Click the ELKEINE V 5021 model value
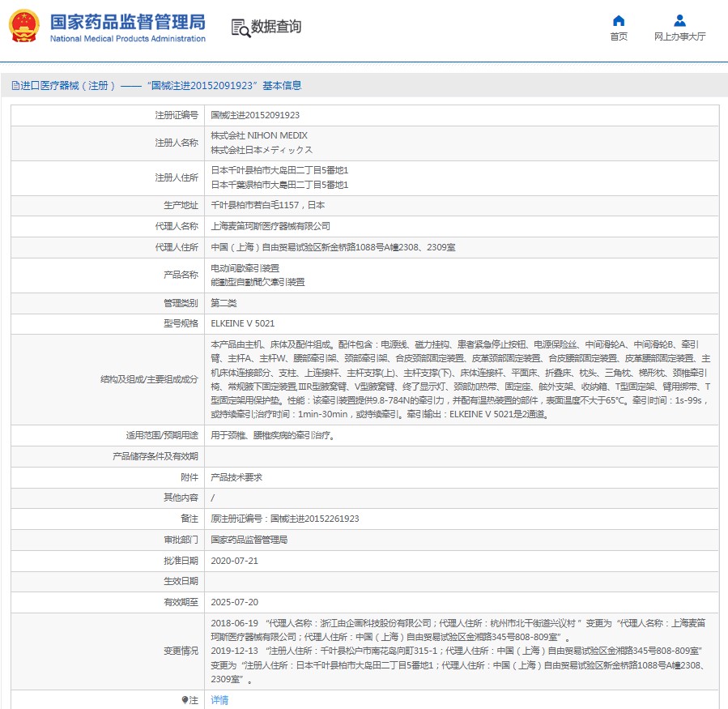The width and height of the screenshot is (728, 709). tap(242, 323)
